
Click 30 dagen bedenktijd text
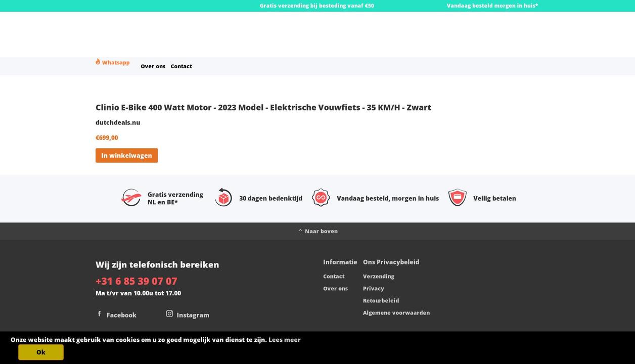[270, 198]
